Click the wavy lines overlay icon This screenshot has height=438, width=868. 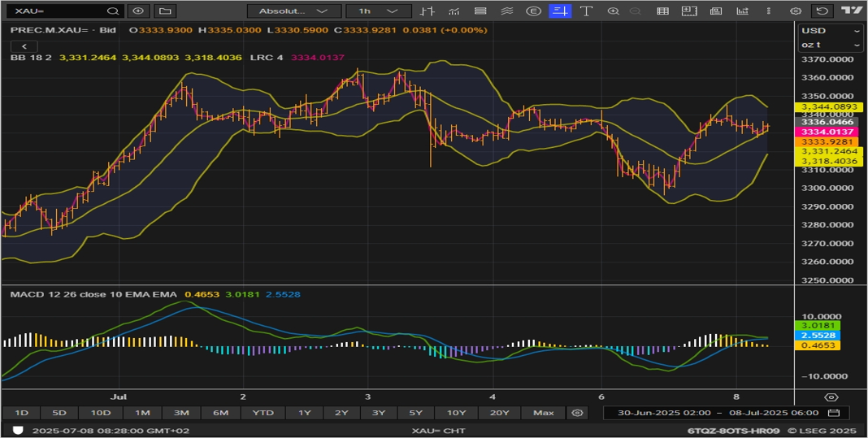(506, 11)
